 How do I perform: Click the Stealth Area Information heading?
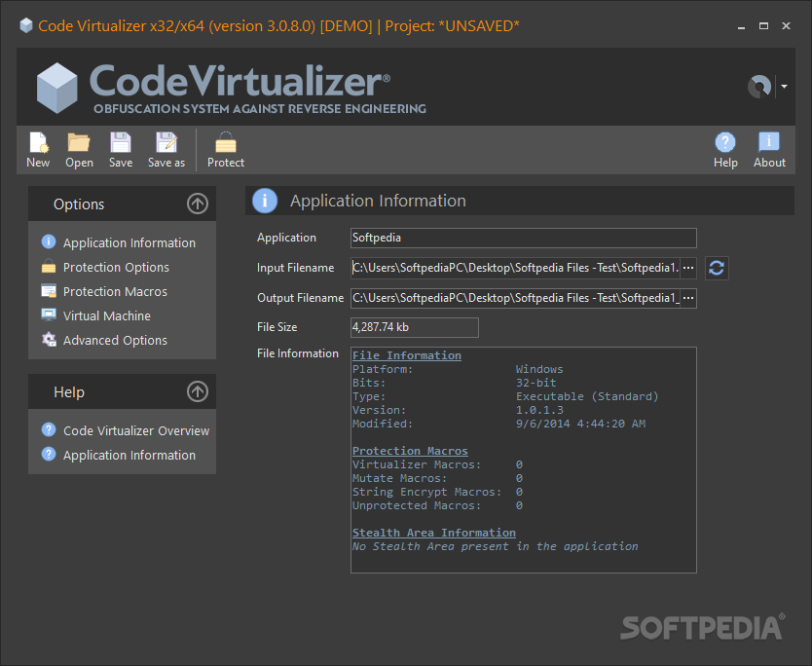(434, 533)
